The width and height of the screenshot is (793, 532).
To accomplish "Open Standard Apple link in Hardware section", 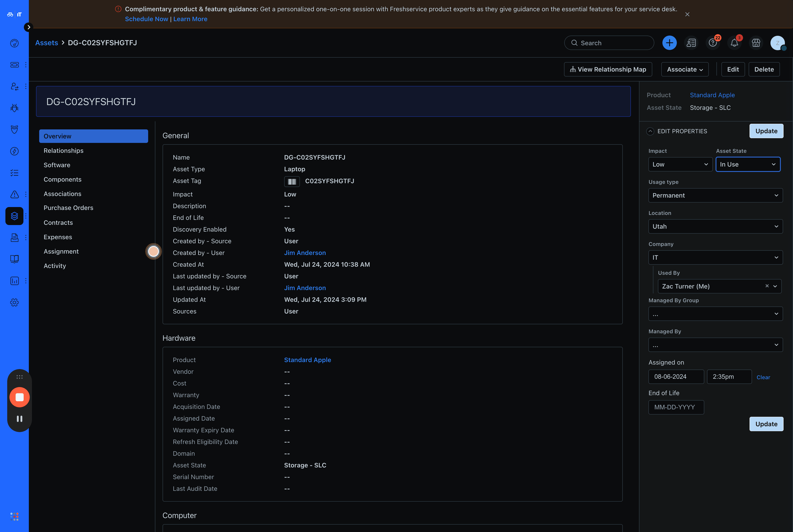I will (x=307, y=360).
